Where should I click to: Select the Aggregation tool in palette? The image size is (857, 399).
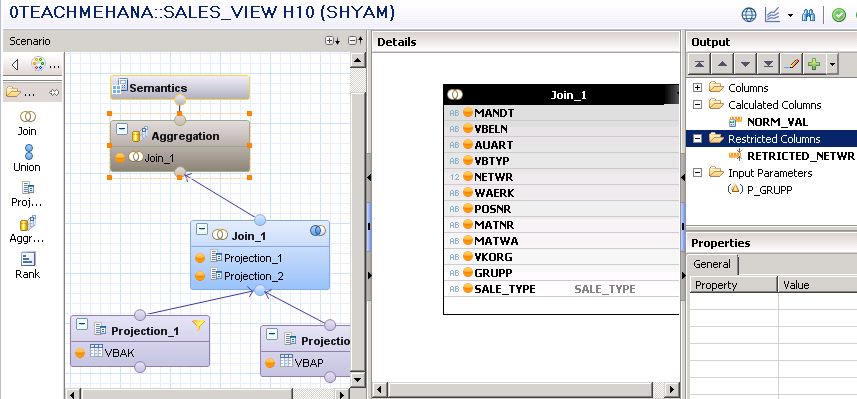27,230
